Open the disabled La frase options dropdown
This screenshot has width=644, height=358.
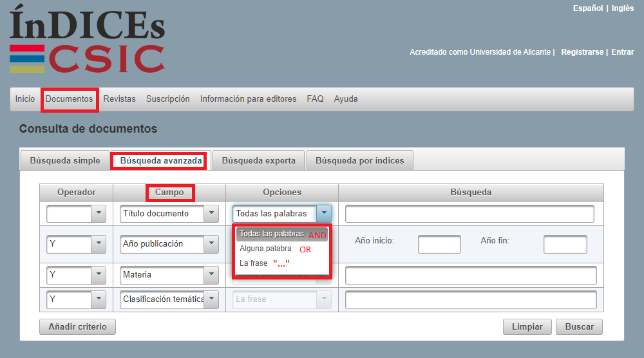pos(282,299)
